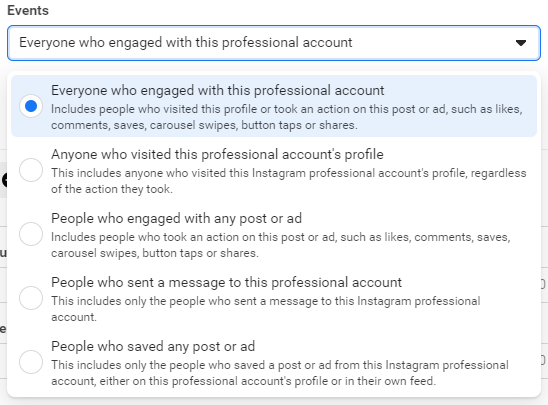Image resolution: width=548 pixels, height=405 pixels.
Task: Choose "Anyone who visited this professional account's profile" title
Action: [217, 154]
